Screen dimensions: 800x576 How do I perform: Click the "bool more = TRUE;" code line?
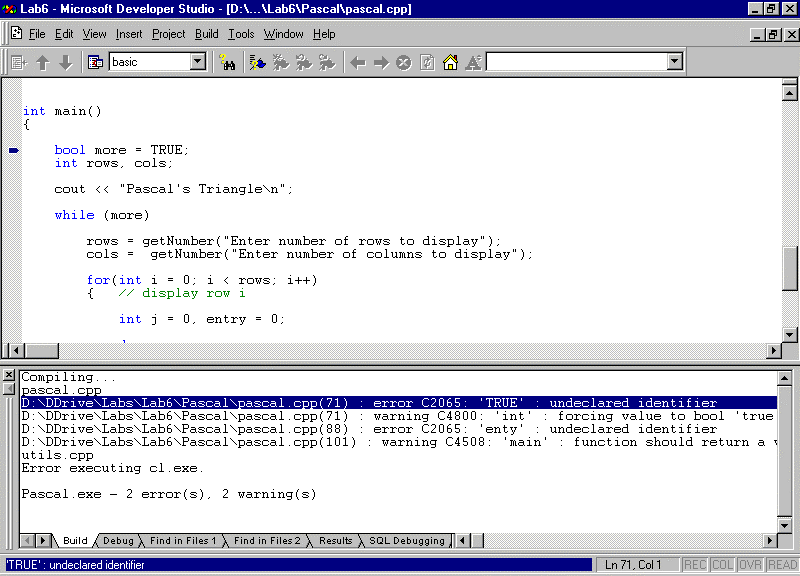[x=121, y=150]
